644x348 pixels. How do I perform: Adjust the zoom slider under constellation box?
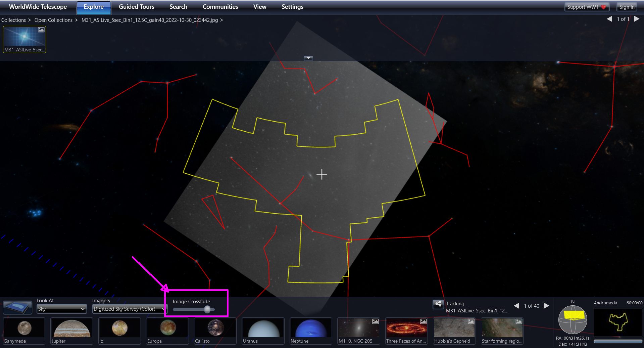[x=618, y=341]
